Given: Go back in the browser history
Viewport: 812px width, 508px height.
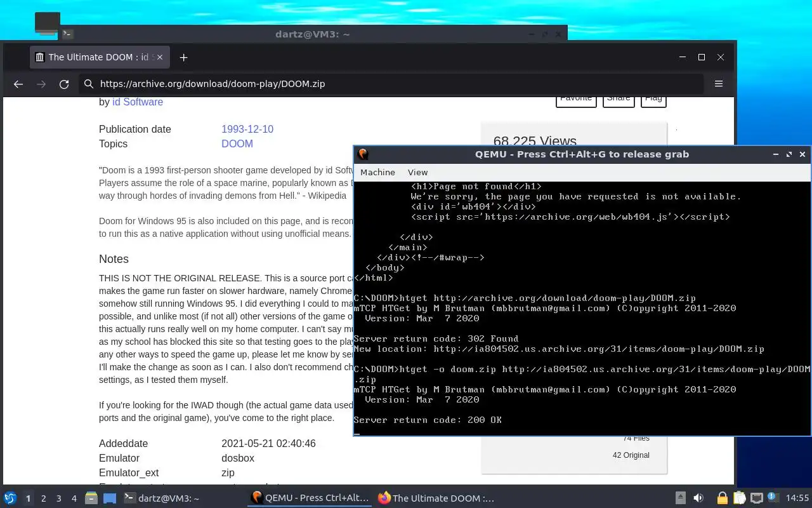Looking at the screenshot, I should tap(18, 84).
